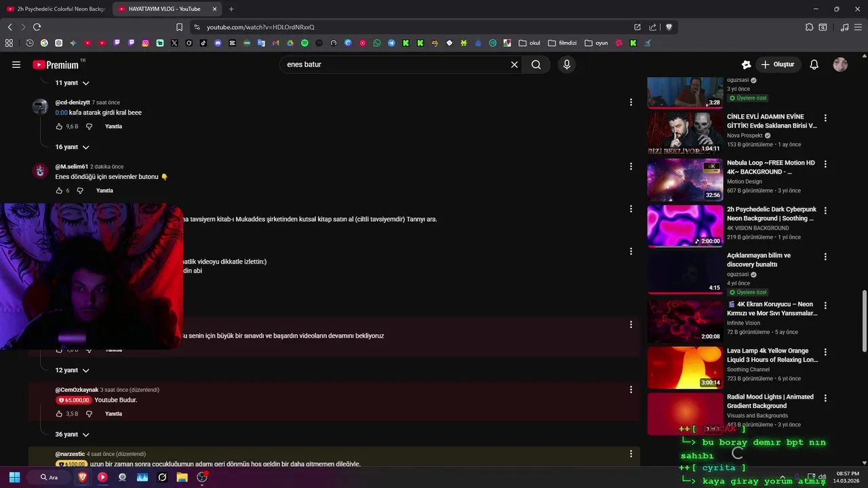The width and height of the screenshot is (868, 488).
Task: Expand the 16 yanıt replies
Action: coord(72,147)
